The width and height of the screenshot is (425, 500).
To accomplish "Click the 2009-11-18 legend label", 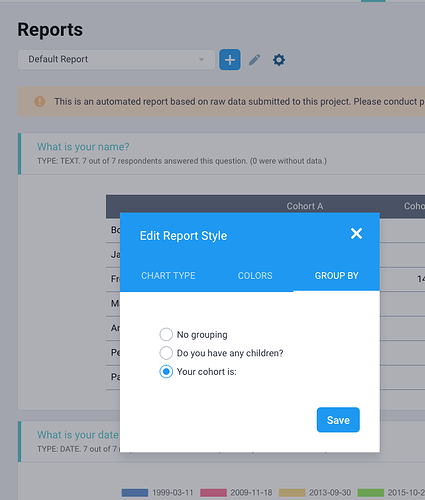I will pos(251,493).
